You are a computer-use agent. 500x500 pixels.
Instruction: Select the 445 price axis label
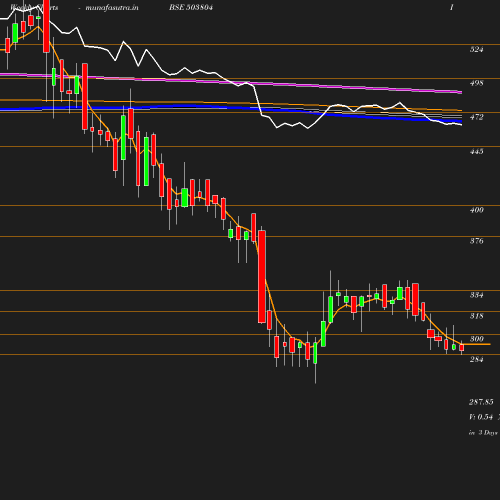tap(476, 151)
